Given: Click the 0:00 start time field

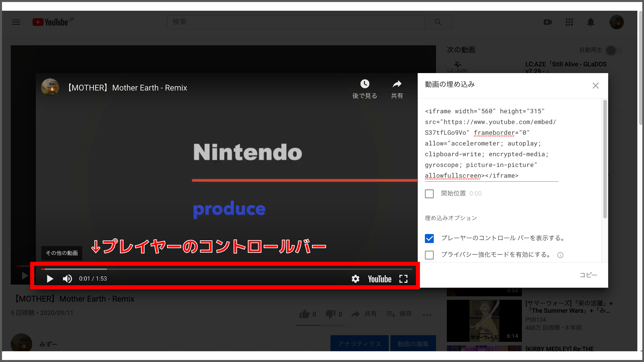Looking at the screenshot, I should point(476,194).
